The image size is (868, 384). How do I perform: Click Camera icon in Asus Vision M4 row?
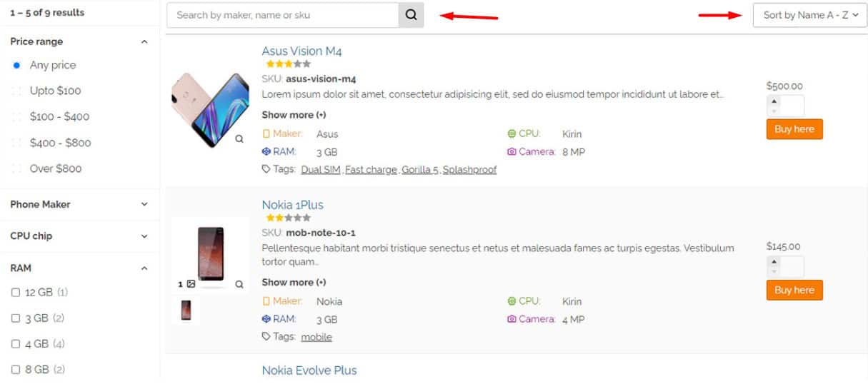512,151
